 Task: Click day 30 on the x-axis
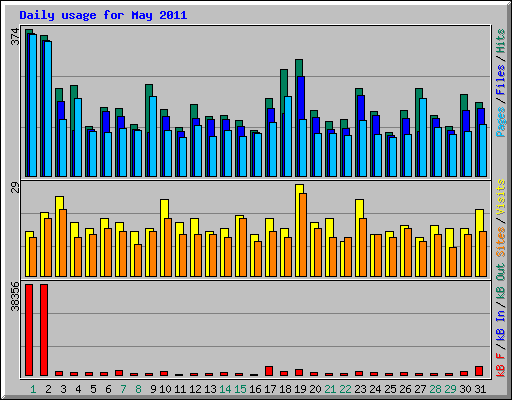(465, 389)
